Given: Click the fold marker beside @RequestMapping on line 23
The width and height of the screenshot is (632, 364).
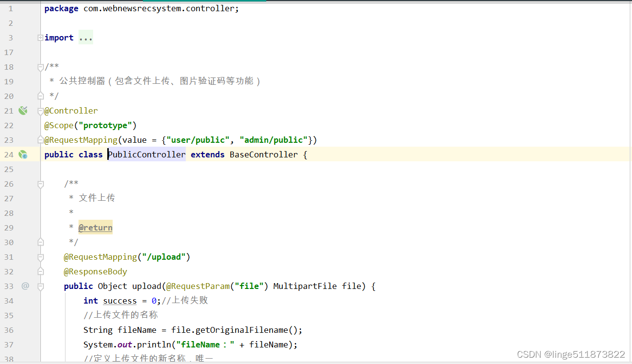Looking at the screenshot, I should point(40,139).
